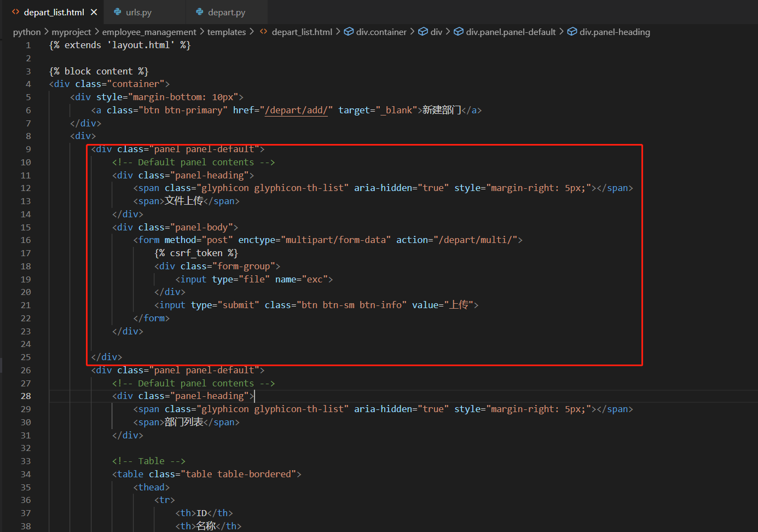Click line number 28 in gutter
The height and width of the screenshot is (532, 758).
pyautogui.click(x=26, y=396)
